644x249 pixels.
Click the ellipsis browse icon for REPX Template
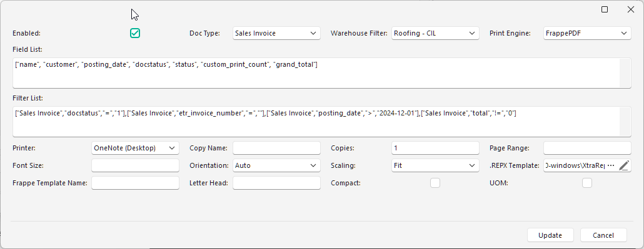tap(611, 166)
